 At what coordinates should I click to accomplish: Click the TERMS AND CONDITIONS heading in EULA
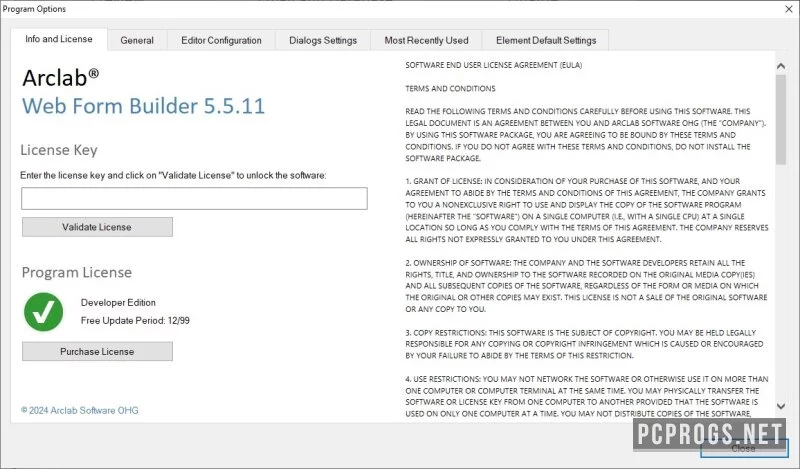click(x=451, y=88)
